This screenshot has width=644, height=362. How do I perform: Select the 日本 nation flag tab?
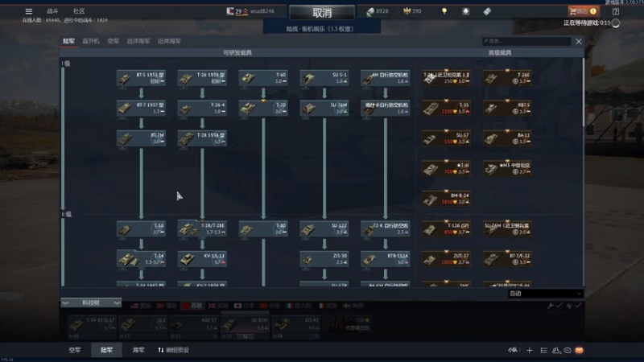(x=244, y=306)
